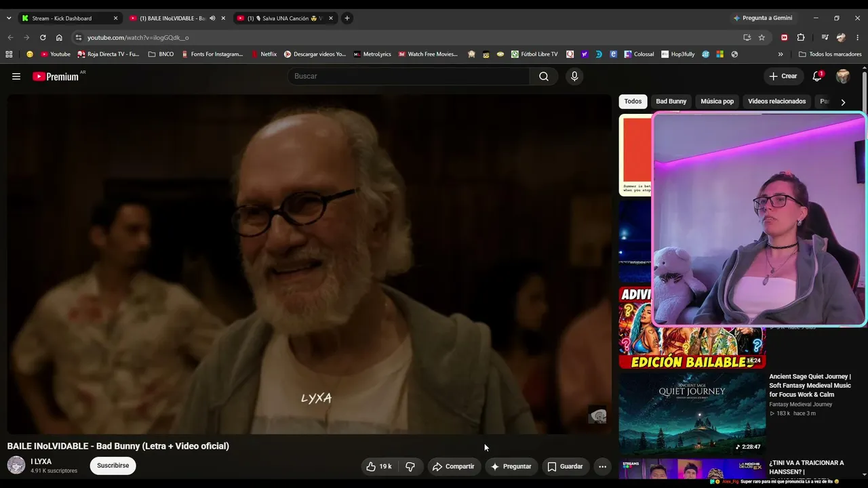
Task: Open the I LYXA channel name link
Action: [x=41, y=462]
